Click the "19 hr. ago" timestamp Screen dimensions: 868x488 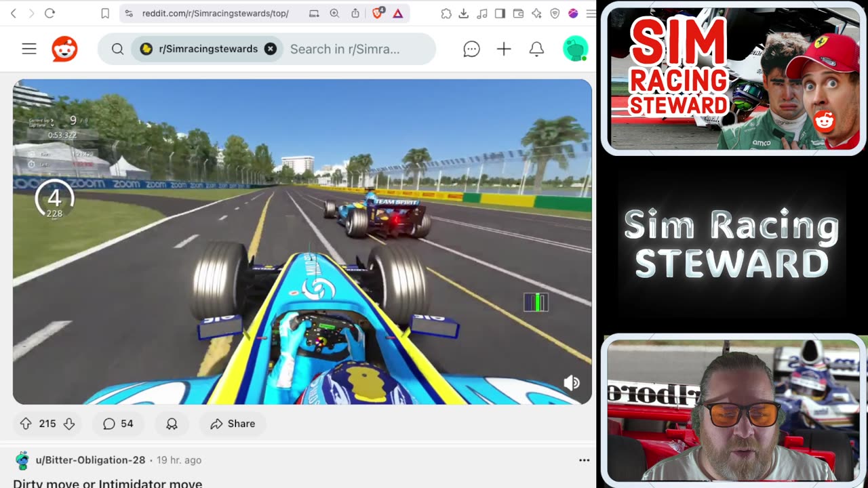179,460
